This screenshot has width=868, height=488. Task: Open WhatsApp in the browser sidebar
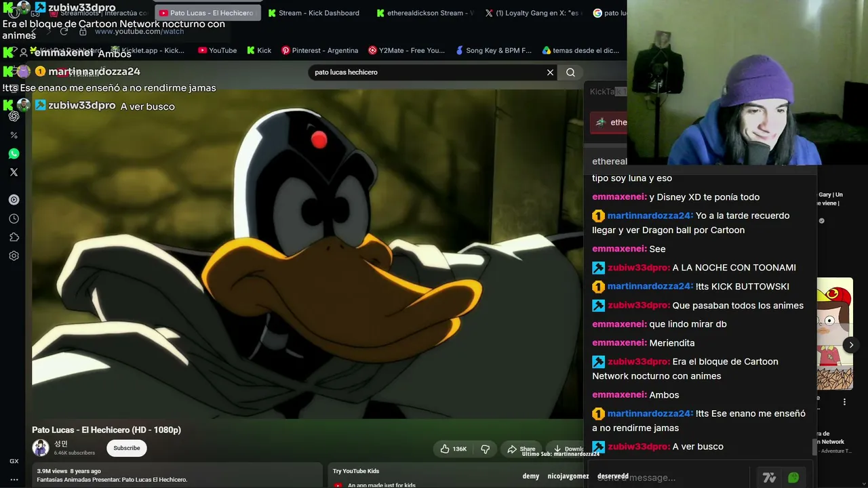click(14, 154)
